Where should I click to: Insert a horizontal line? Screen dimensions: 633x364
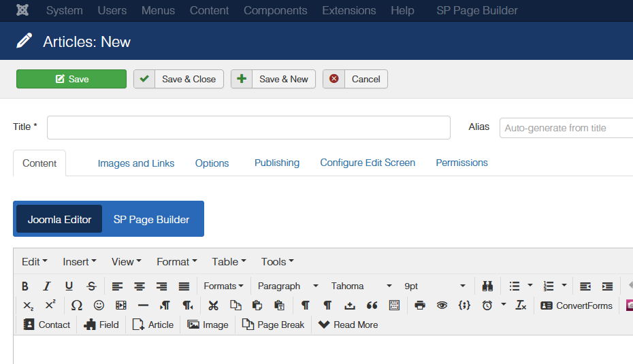click(143, 305)
